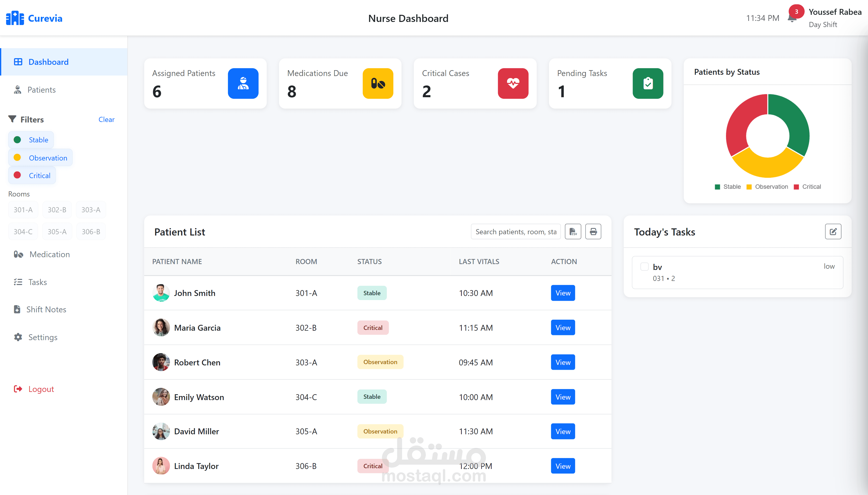Click the Medications Due yellow pills icon
This screenshot has width=868, height=495.
[378, 83]
